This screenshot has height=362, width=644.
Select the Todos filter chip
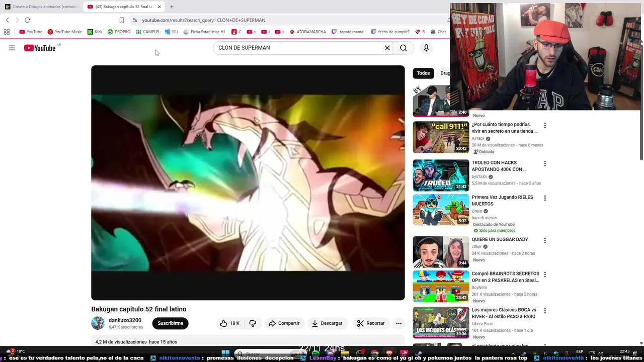coord(423,73)
